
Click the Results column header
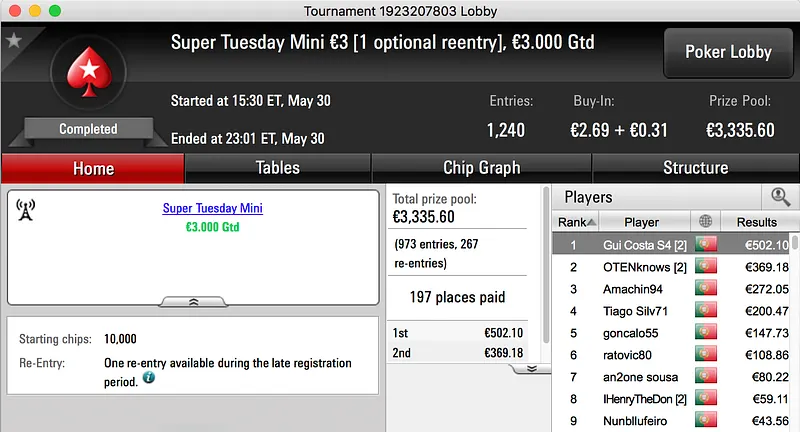756,222
